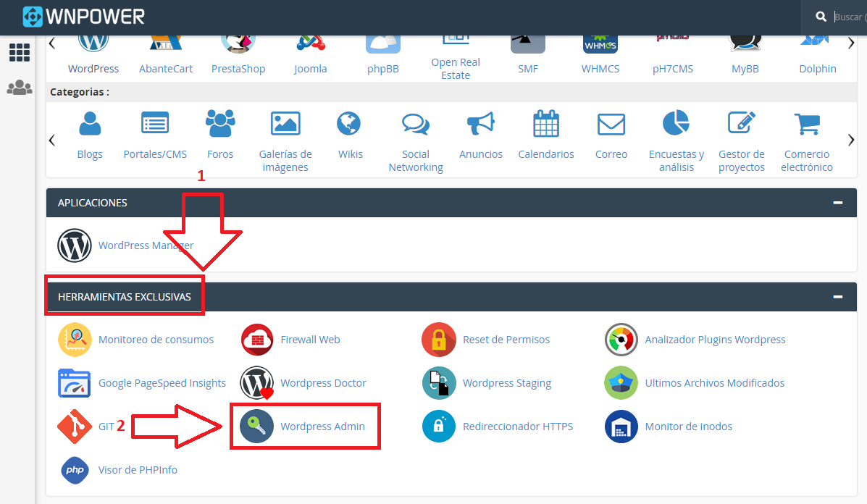Open the Open Real Estate link
The image size is (867, 504).
[456, 69]
